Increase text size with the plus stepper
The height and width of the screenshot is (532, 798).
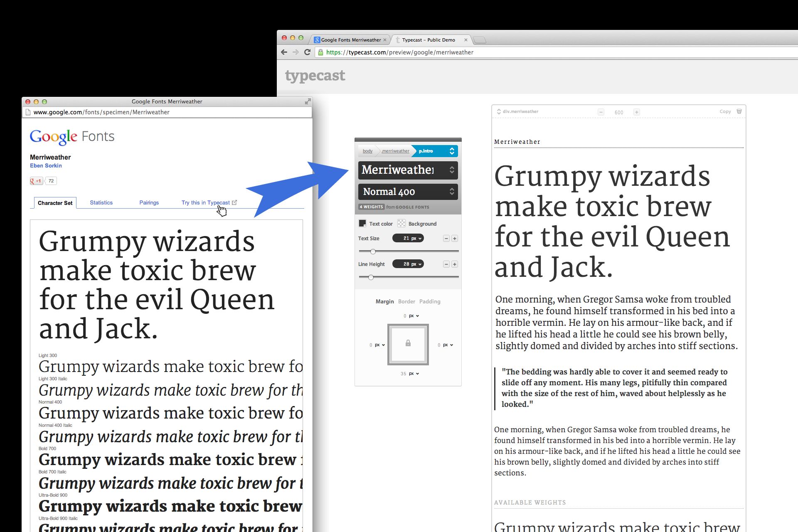[x=455, y=239]
